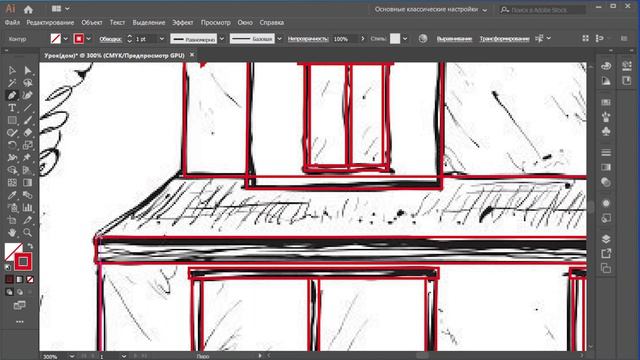Apply solid Color mode button
This screenshot has height=360, width=640.
9,280
